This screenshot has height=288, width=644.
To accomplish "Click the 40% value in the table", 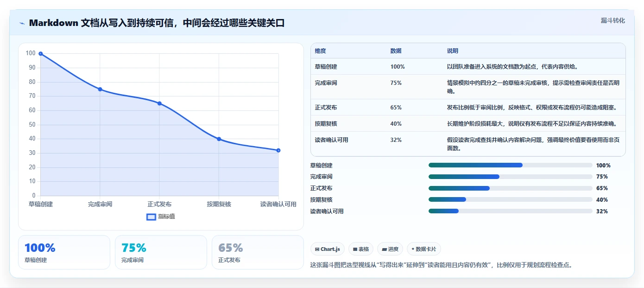I will [396, 124].
